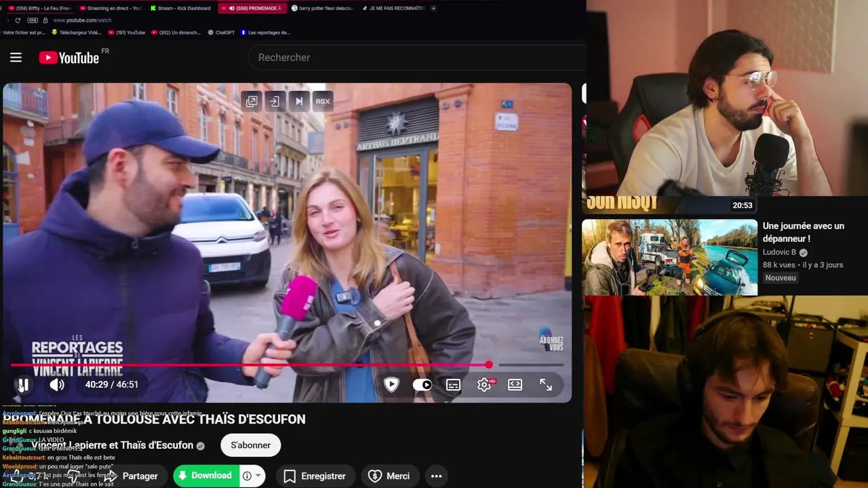Viewport: 868px width, 488px height.
Task: Click the shield icon in player controls
Action: pyautogui.click(x=391, y=385)
